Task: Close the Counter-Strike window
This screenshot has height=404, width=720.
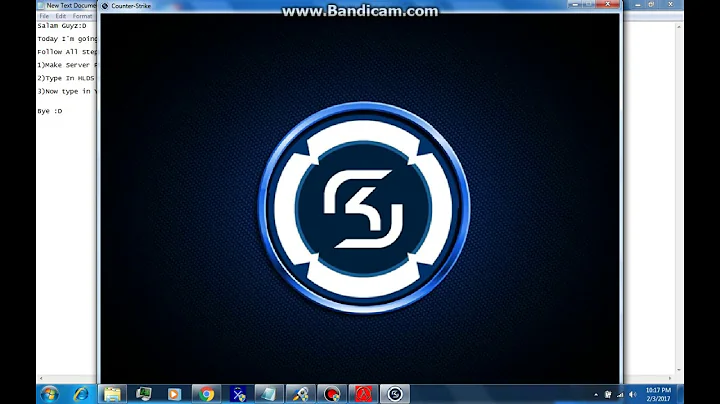Action: pos(608,4)
